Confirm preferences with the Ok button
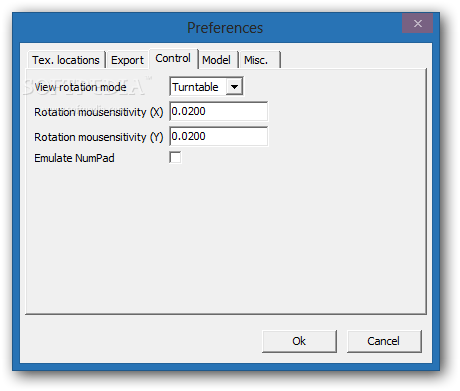This screenshot has width=460, height=391. pyautogui.click(x=299, y=341)
